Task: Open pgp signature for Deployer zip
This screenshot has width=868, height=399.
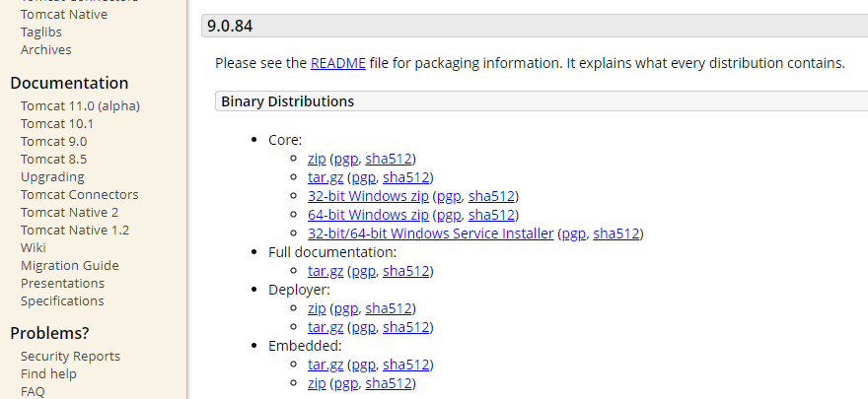Action: point(346,308)
